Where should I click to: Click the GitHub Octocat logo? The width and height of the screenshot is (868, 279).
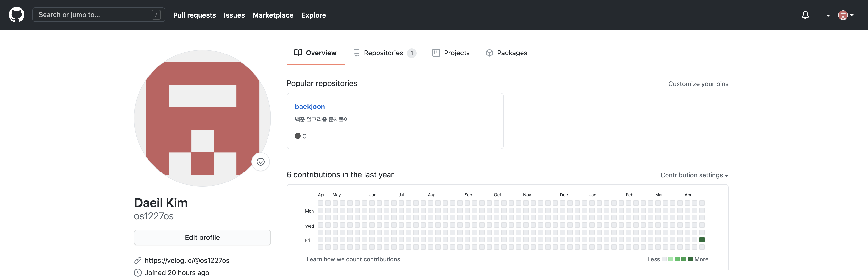click(17, 15)
